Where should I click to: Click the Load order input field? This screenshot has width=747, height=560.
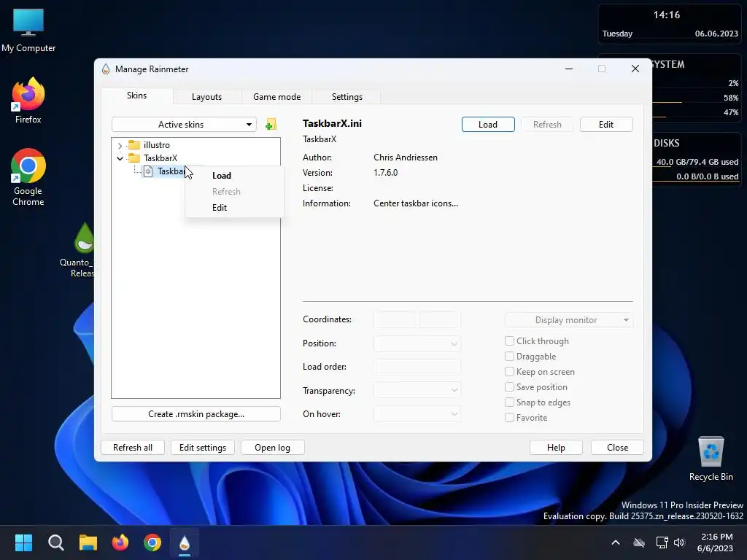[x=417, y=367]
